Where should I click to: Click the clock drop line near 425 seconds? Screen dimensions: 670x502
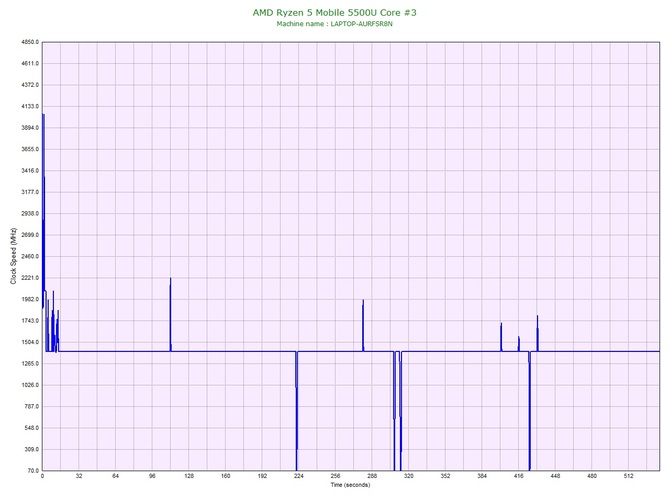(529, 410)
